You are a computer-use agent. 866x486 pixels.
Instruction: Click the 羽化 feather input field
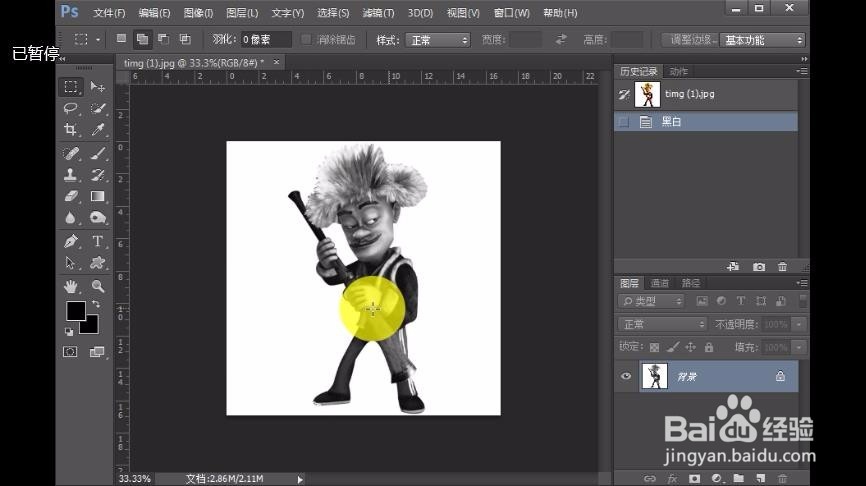[x=266, y=40]
